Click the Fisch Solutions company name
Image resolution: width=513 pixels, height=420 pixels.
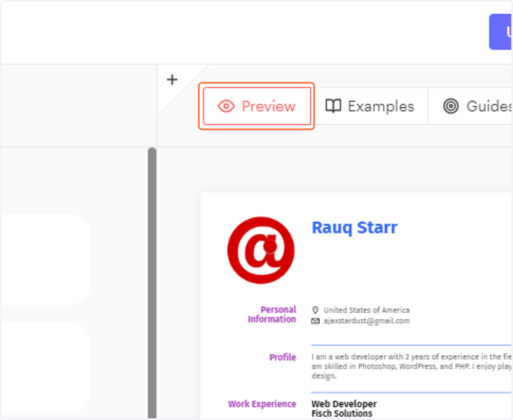pyautogui.click(x=342, y=414)
